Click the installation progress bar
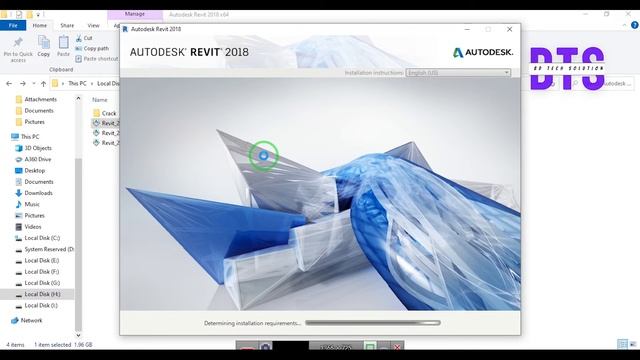640x360 pixels. [x=373, y=323]
